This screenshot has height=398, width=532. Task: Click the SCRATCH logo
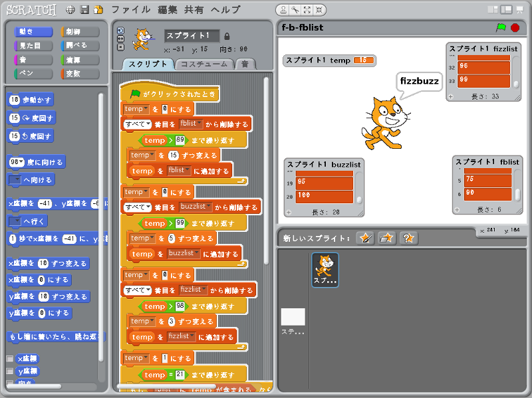pos(31,10)
